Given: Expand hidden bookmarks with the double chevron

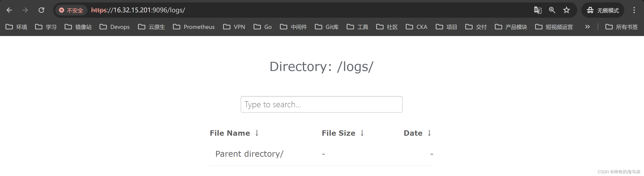Looking at the screenshot, I should [588, 27].
